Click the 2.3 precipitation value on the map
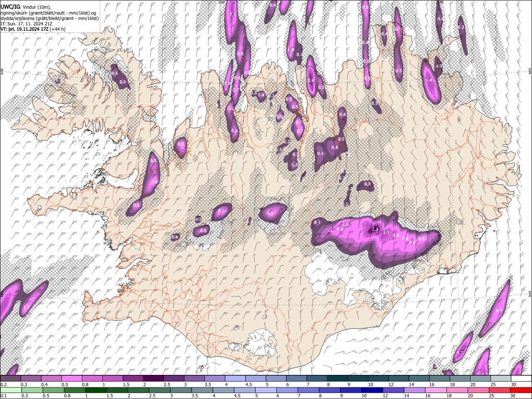The image size is (532, 399). click(374, 229)
